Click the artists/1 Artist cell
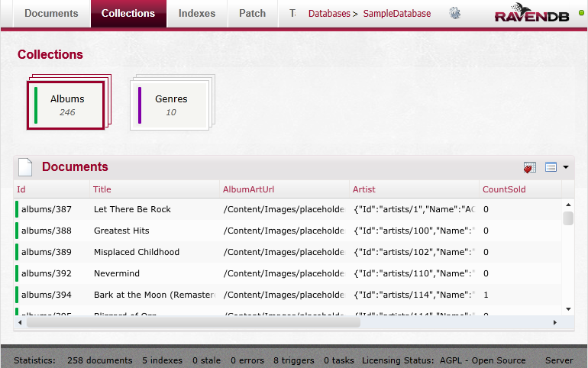Screen dimensions: 588x368 click(415, 209)
